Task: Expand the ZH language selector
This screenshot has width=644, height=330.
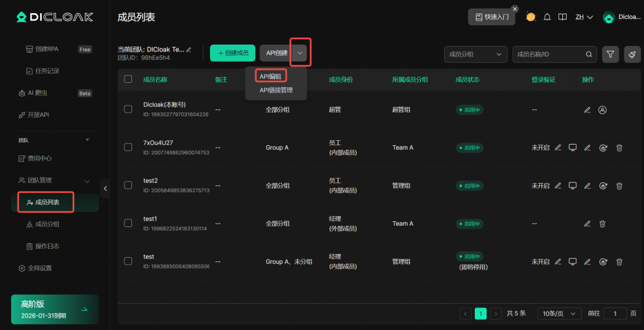Action: 584,17
